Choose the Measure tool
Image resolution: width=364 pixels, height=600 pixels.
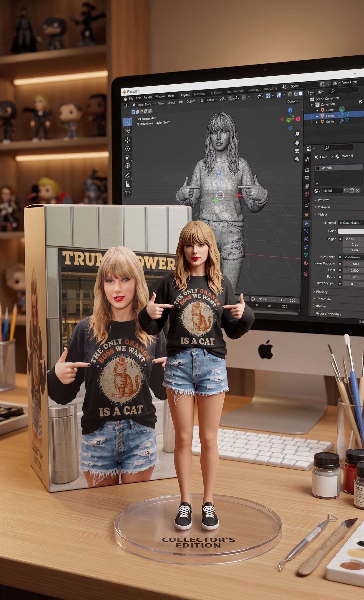(128, 184)
